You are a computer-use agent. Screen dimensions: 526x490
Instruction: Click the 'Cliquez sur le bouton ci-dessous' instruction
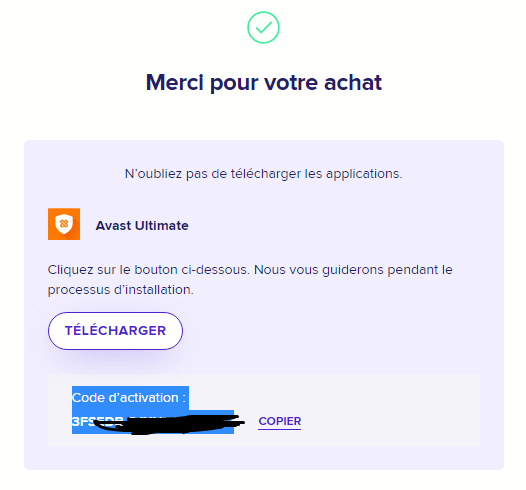click(149, 270)
